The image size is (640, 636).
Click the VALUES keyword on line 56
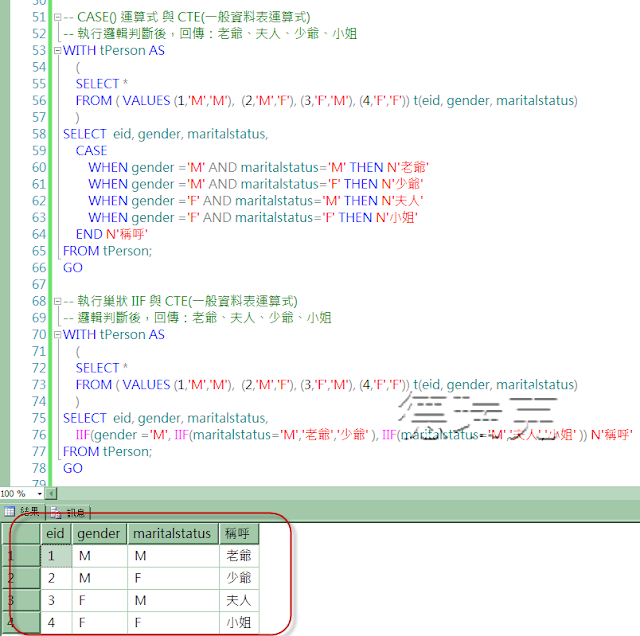[x=146, y=100]
